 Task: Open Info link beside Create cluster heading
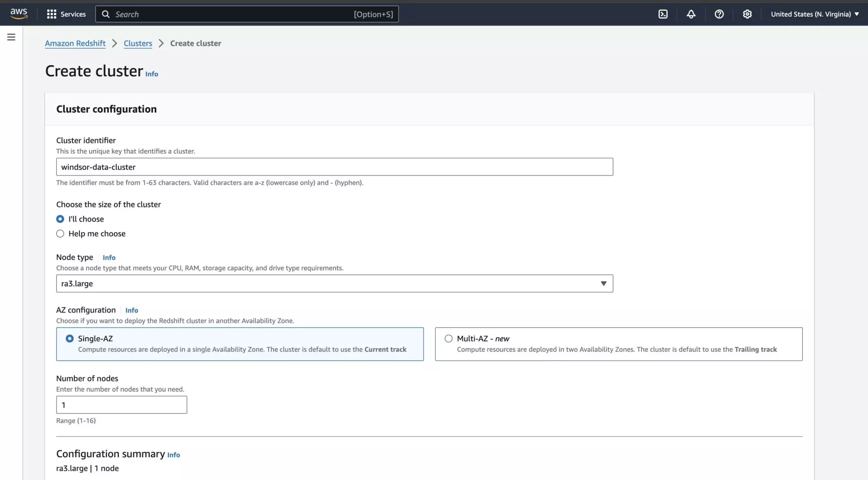[x=152, y=74]
